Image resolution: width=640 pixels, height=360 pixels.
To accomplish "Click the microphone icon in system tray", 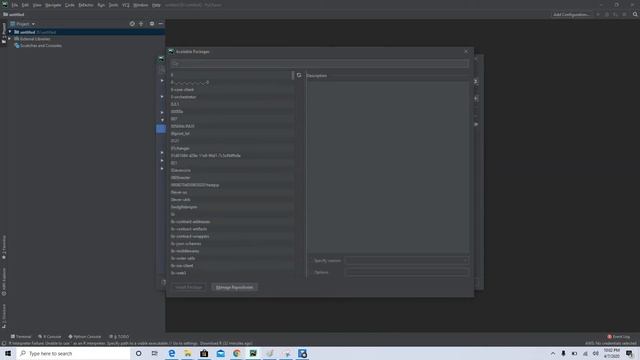I will tap(563, 353).
